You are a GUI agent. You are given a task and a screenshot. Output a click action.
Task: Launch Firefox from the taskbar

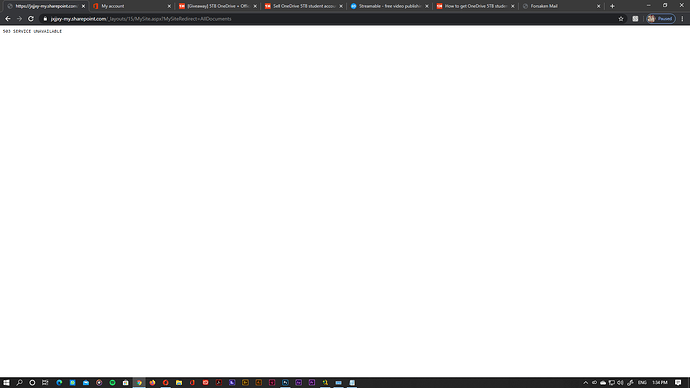click(152, 383)
